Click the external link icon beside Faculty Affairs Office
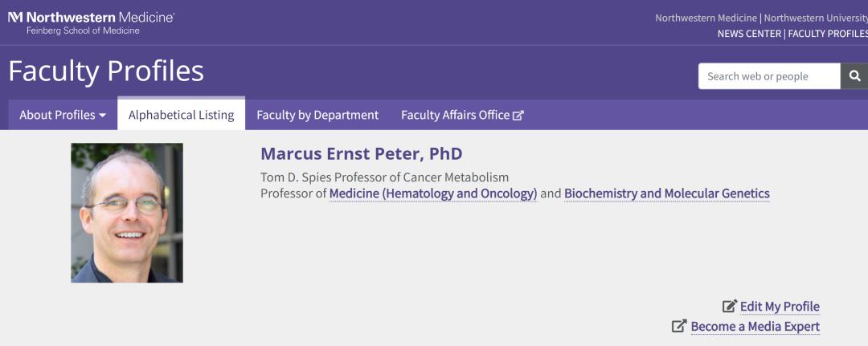This screenshot has height=346, width=868. (518, 115)
